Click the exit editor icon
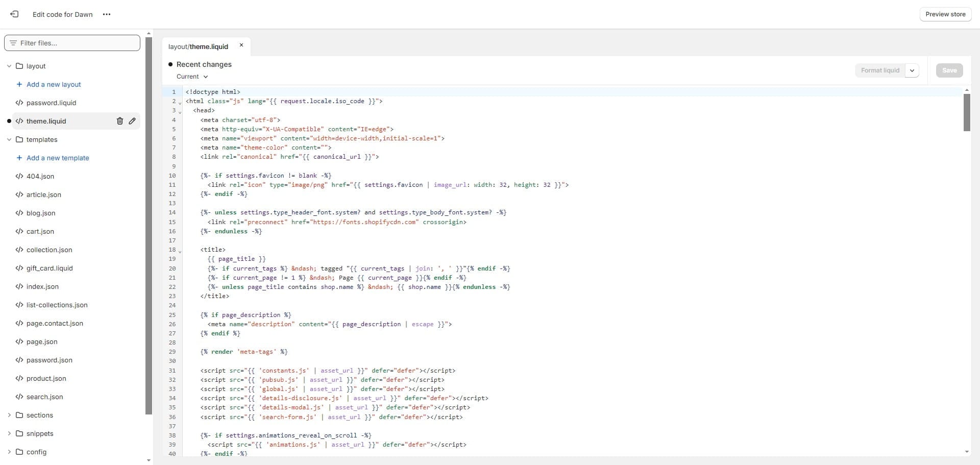 click(14, 14)
